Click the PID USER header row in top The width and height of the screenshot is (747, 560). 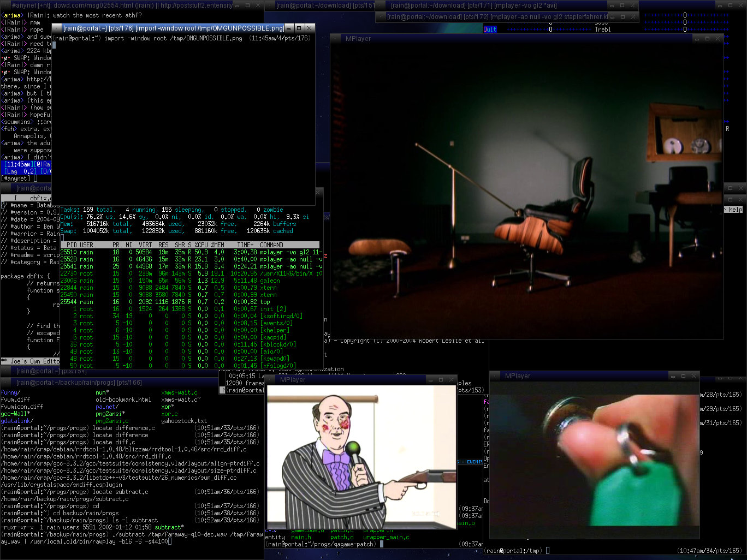point(189,245)
